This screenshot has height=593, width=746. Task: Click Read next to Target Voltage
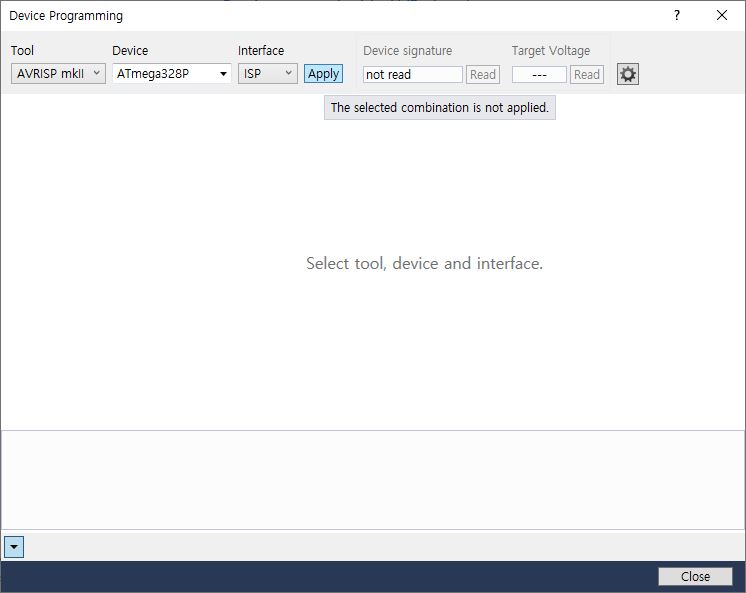tap(587, 75)
